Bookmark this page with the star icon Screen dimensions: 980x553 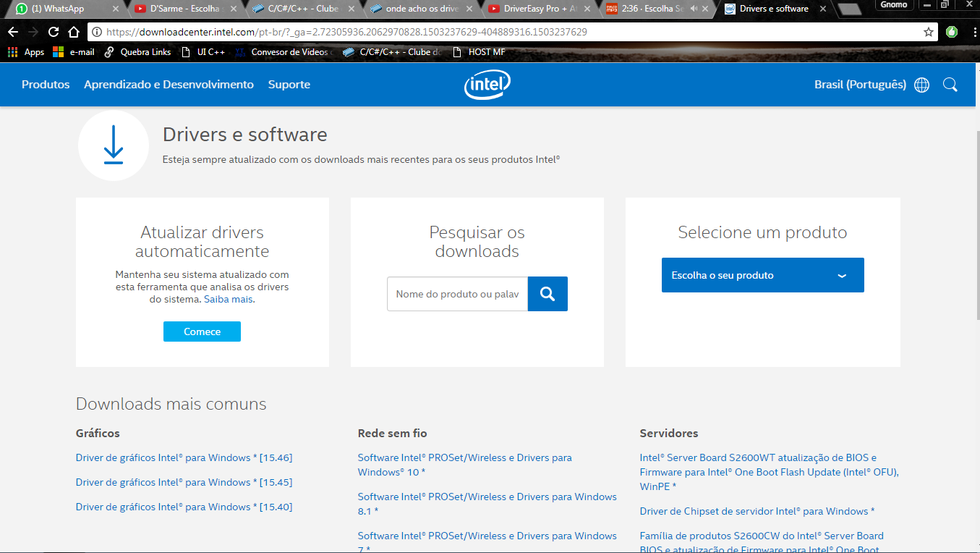[x=929, y=32]
